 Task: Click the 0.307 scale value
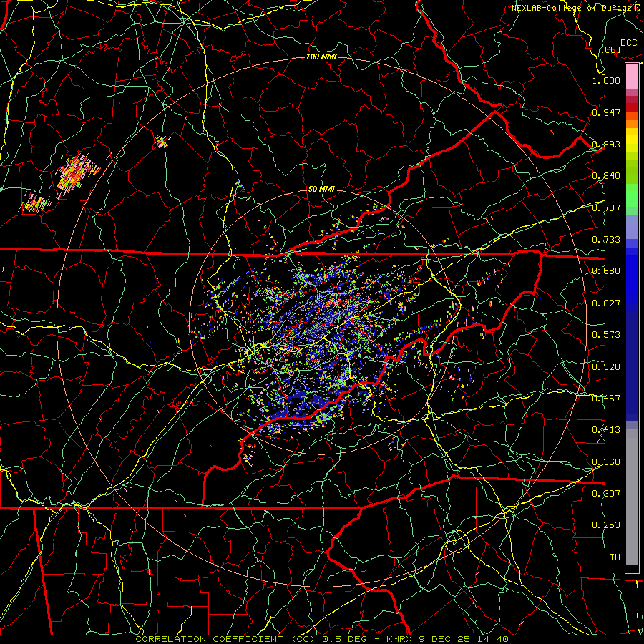(606, 493)
